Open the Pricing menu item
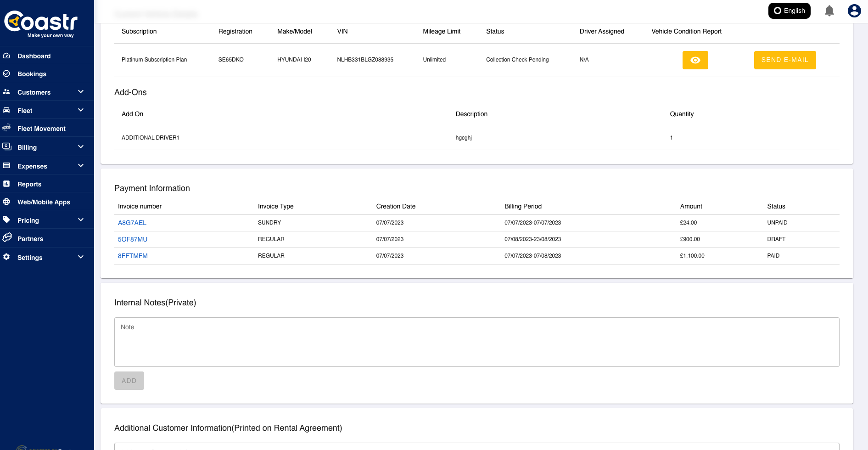This screenshot has width=868, height=450. [x=28, y=220]
